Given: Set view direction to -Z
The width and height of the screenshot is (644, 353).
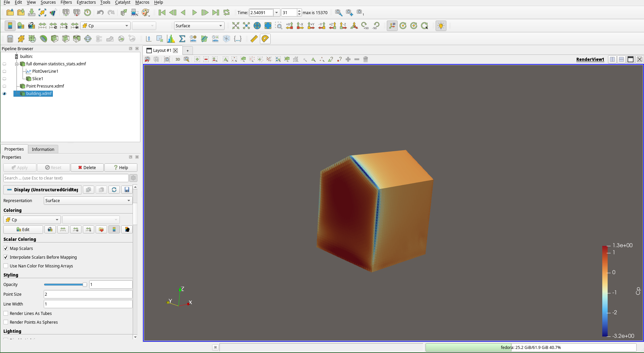Looking at the screenshot, I should click(343, 26).
